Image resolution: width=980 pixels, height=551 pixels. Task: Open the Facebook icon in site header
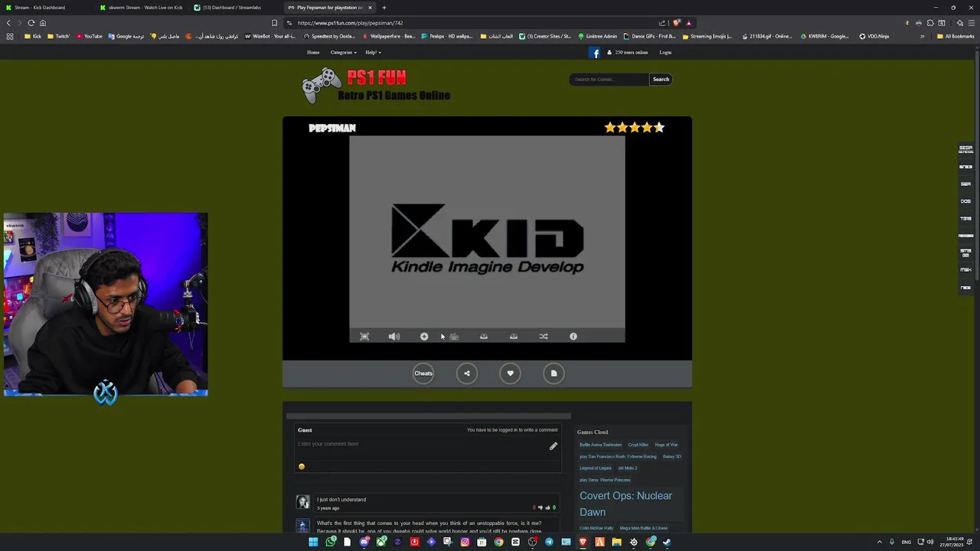[x=595, y=53]
